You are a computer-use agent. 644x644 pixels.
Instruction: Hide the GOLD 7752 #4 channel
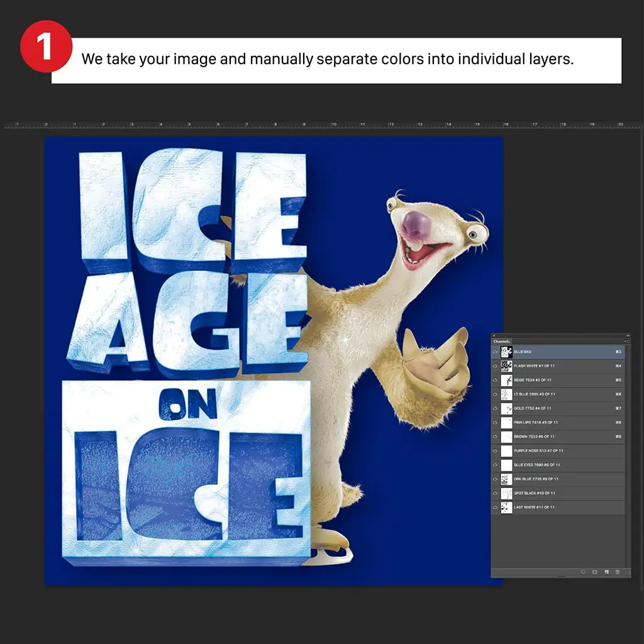click(496, 409)
